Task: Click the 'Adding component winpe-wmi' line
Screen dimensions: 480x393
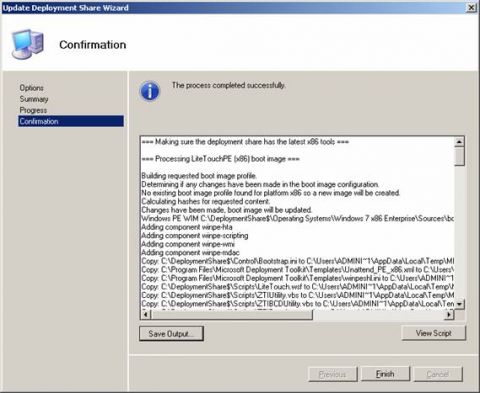Action: point(188,244)
